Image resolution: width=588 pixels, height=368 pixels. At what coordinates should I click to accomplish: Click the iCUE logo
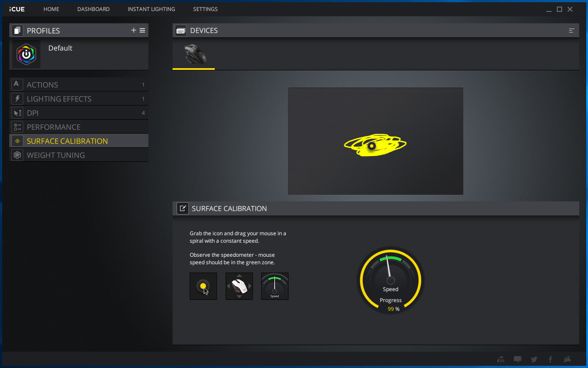coord(17,9)
